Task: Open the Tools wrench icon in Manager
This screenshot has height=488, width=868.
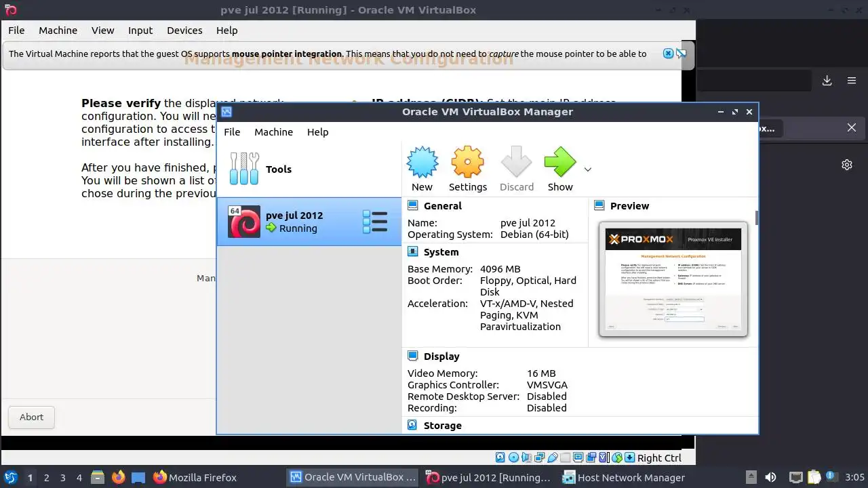Action: (244, 169)
